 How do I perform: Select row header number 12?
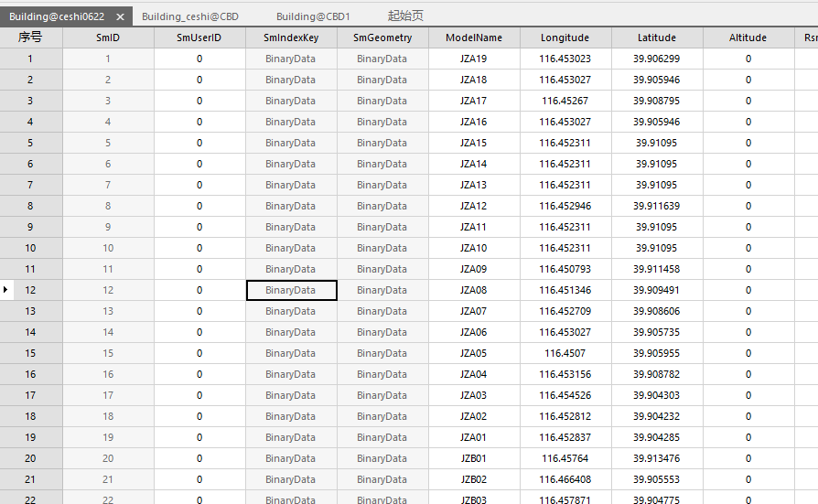30,290
